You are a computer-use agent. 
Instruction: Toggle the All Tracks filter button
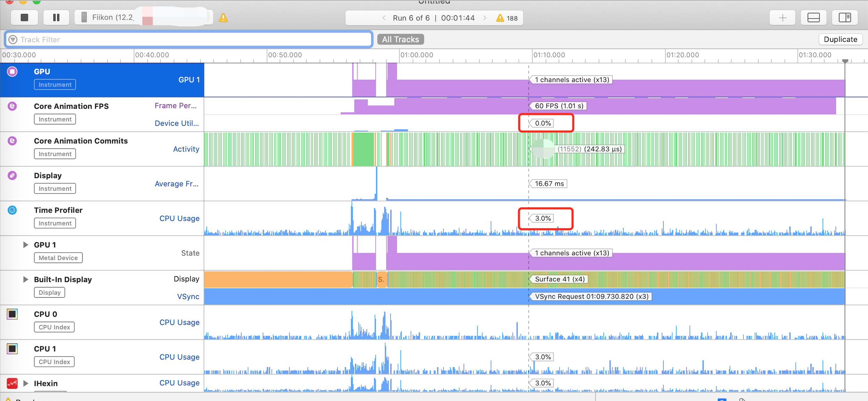(401, 39)
